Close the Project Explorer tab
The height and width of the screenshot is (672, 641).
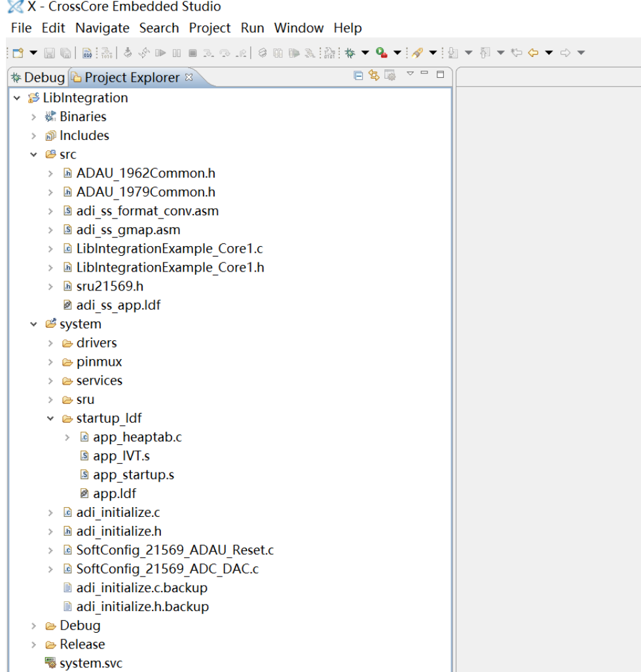click(x=189, y=77)
